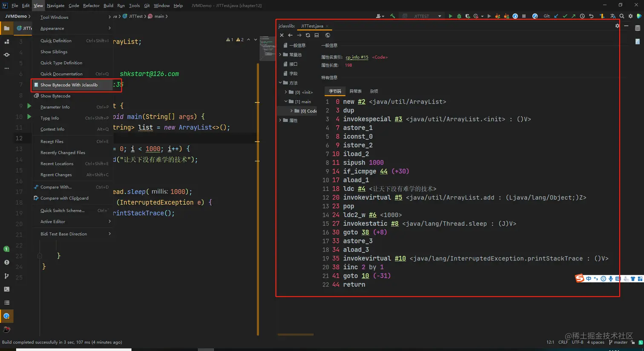Close the JITTest.java jclasslib tab

(x=327, y=26)
